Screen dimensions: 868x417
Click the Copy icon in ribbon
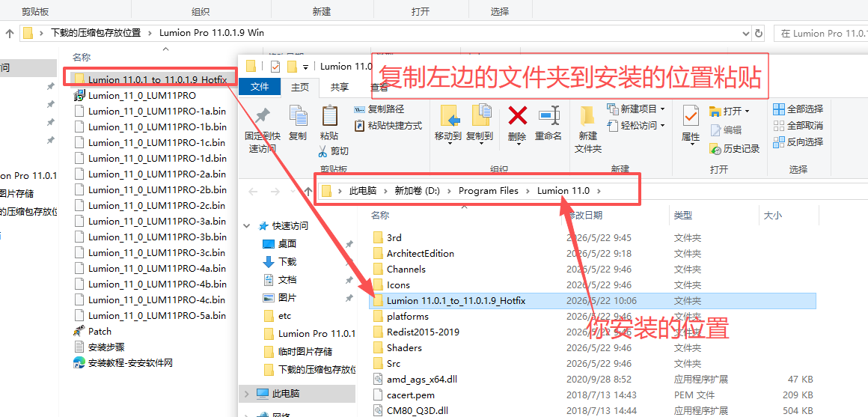tap(298, 116)
